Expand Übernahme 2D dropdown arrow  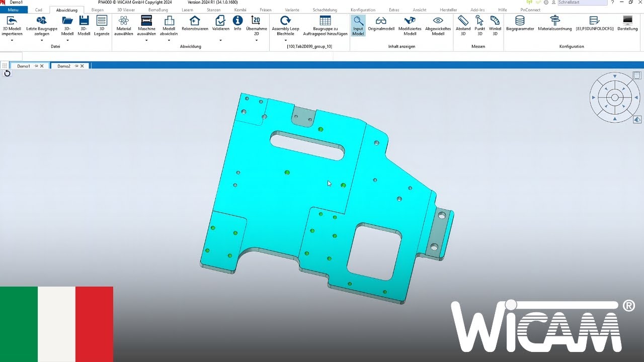click(256, 40)
